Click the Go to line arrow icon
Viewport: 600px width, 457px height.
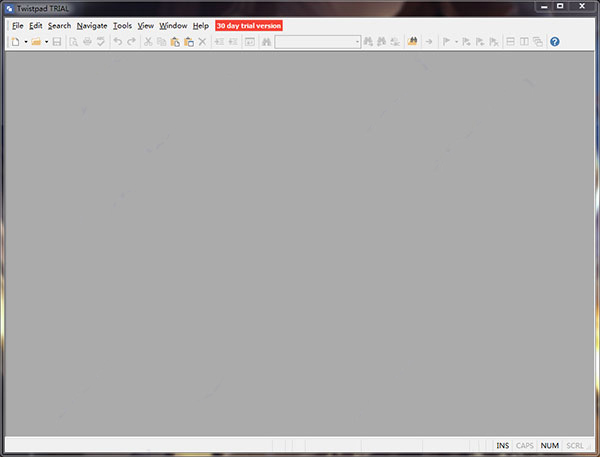pos(429,42)
